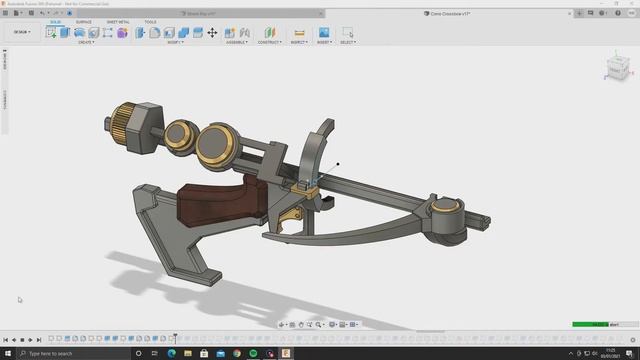Open Help question mark icon
This screenshot has width=640, height=360.
click(618, 13)
